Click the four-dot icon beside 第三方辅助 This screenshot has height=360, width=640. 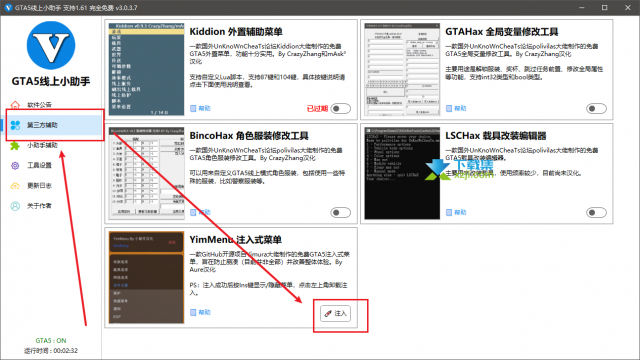point(15,125)
